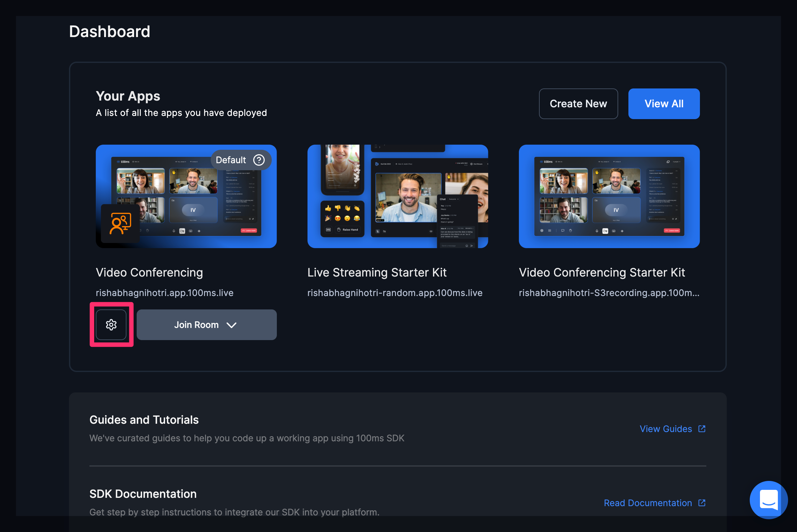Click external link icon beside View Guides
This screenshot has width=797, height=532.
(x=702, y=429)
